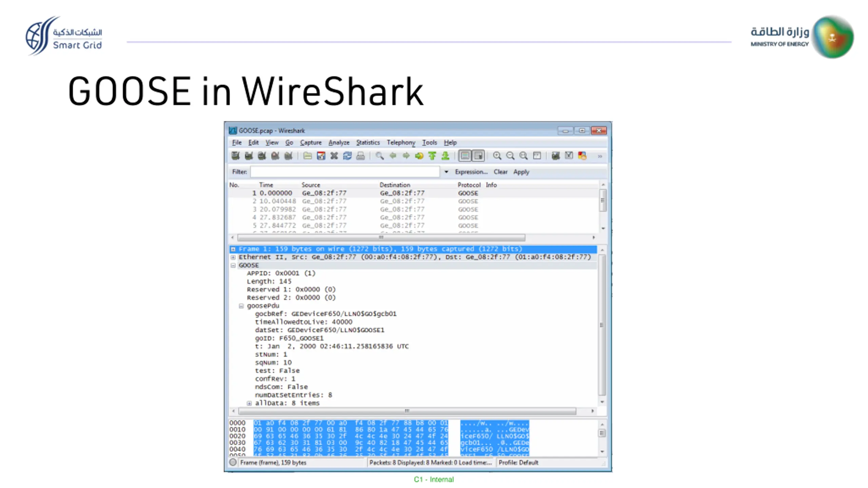The height and width of the screenshot is (488, 868).
Task: Start a new live capture icon
Action: tap(262, 156)
